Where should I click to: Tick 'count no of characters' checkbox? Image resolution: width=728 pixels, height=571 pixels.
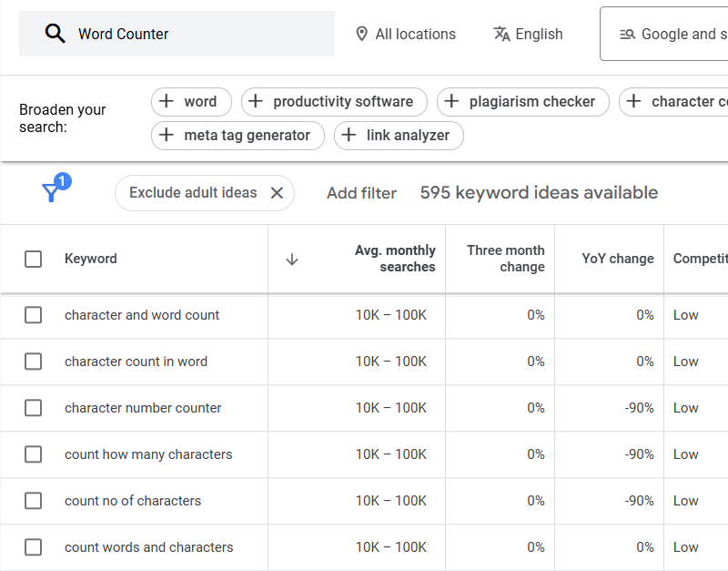[x=34, y=501]
